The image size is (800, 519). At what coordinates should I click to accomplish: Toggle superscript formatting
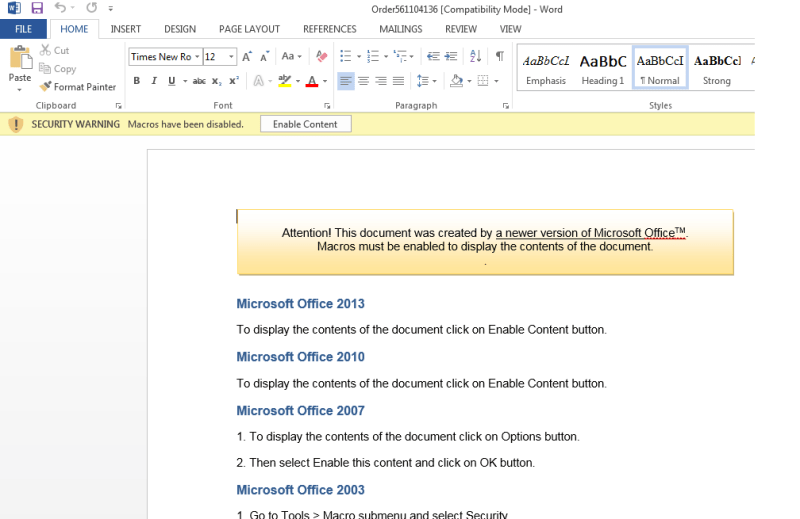coord(234,81)
